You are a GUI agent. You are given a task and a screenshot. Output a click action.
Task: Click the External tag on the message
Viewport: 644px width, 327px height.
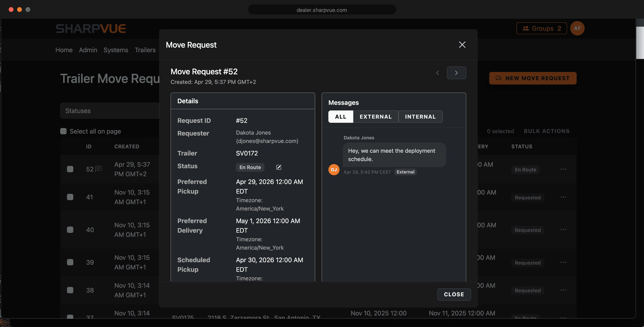coord(405,172)
